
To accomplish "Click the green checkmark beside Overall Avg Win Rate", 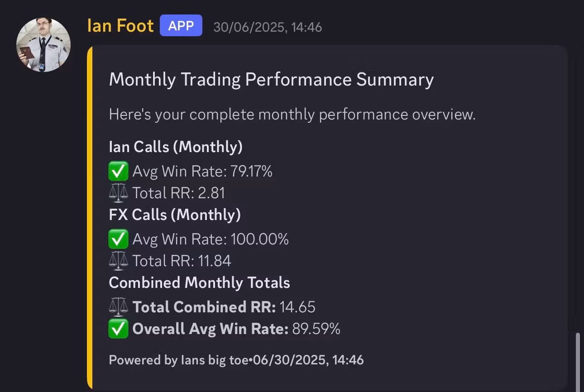I will tap(118, 329).
